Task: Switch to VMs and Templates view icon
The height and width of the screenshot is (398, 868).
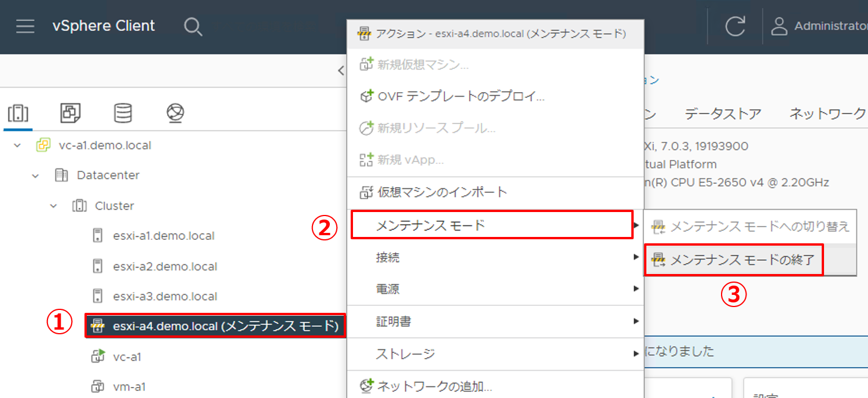Action: click(71, 114)
